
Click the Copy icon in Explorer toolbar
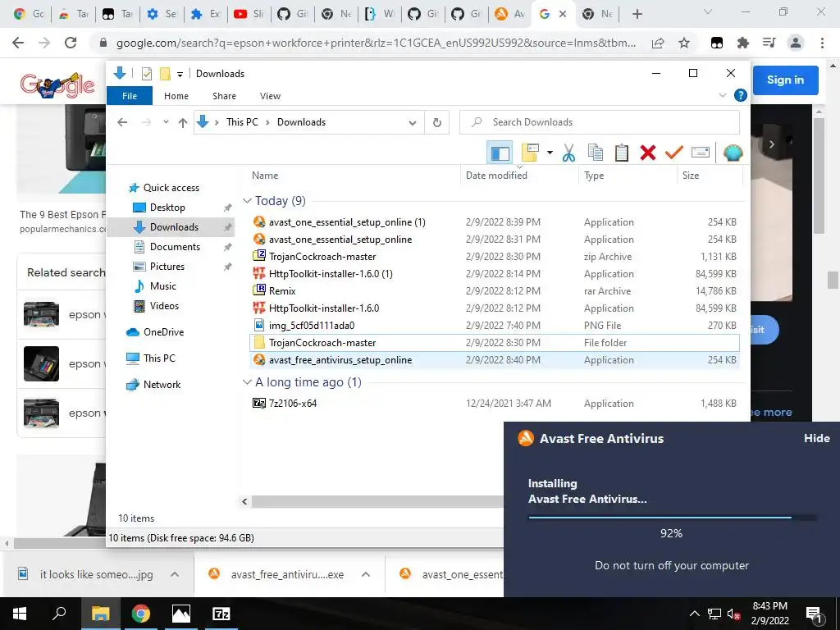[596, 153]
